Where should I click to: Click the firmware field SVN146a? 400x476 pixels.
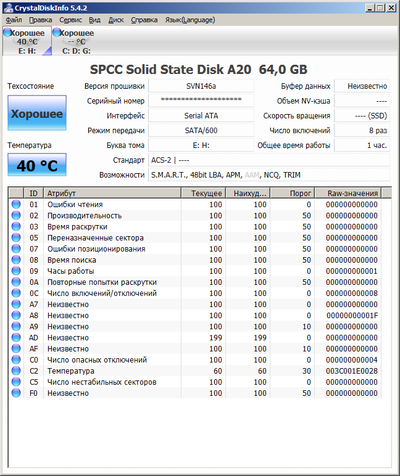point(201,86)
